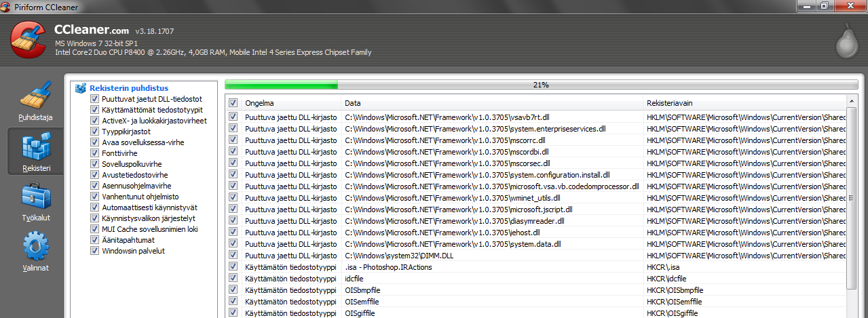
Task: Toggle Avaa sovelluksessa-virhe checkbox
Action: [x=94, y=142]
